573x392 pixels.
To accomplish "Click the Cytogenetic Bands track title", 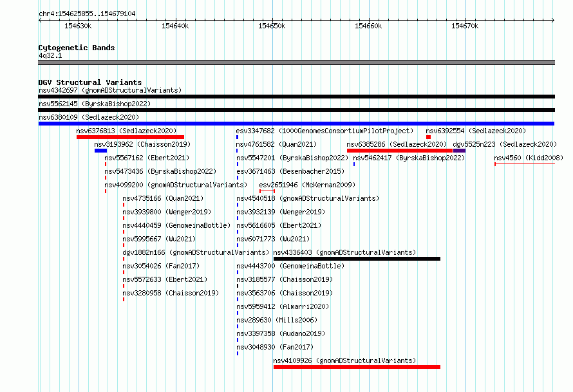I will click(x=77, y=48).
